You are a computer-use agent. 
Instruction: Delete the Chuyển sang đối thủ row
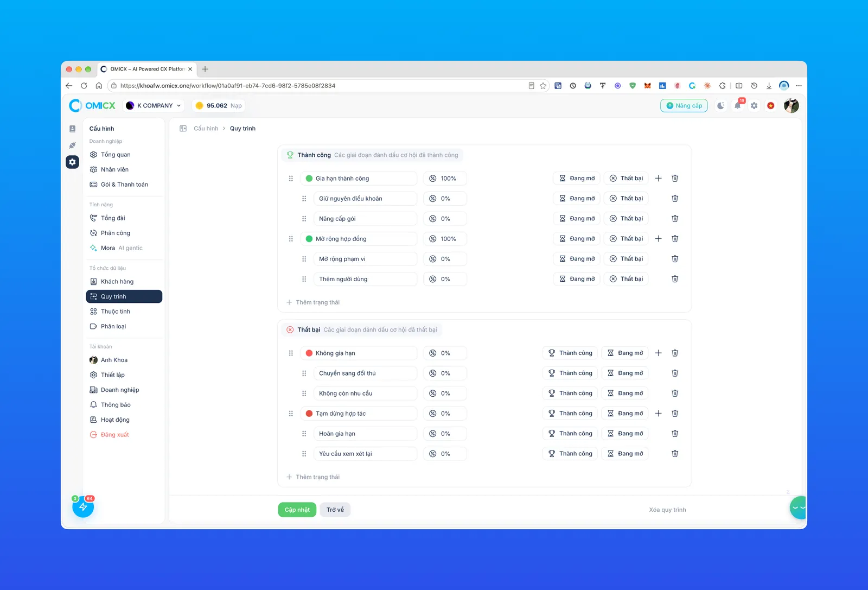pos(675,373)
